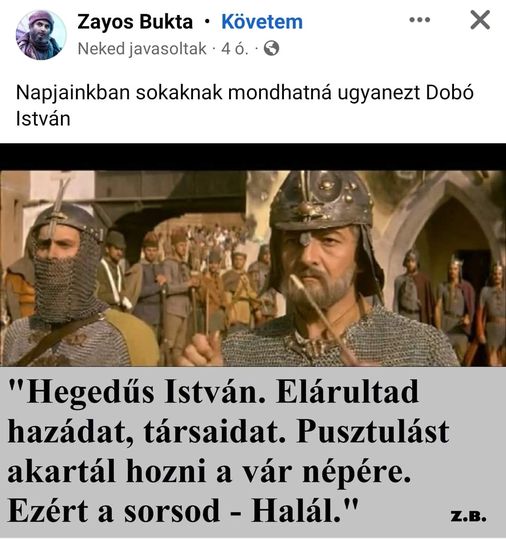Click the 'Neked javasoltak' suggested label
This screenshot has height=540, width=506.
[x=142, y=49]
